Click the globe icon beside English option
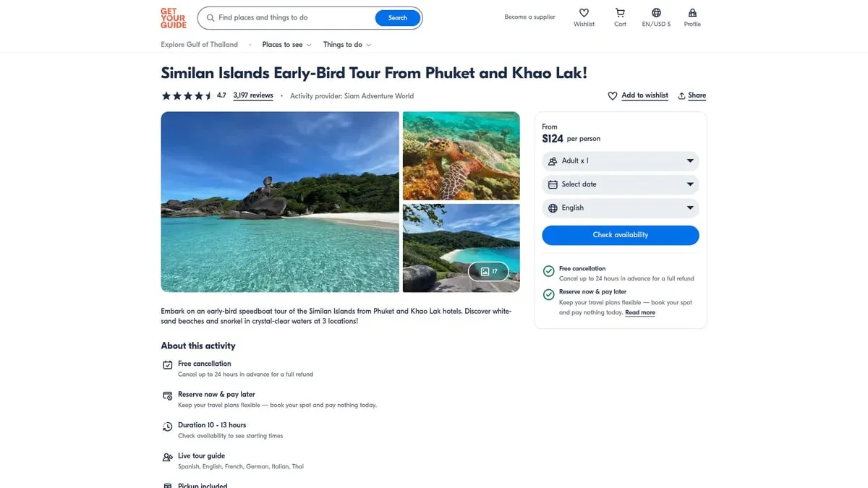This screenshot has width=868, height=488. coord(551,207)
